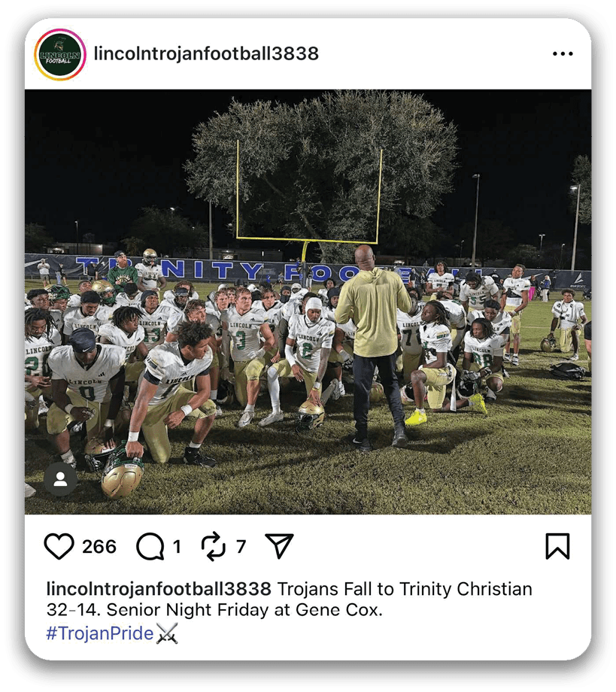This screenshot has width=616, height=692.
Task: Share post with paper plane icon
Action: click(279, 546)
